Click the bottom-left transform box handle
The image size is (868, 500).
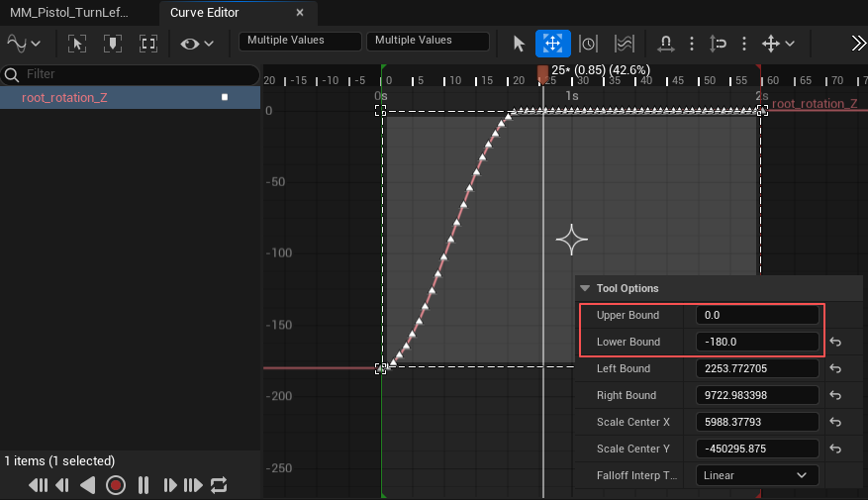(380, 368)
